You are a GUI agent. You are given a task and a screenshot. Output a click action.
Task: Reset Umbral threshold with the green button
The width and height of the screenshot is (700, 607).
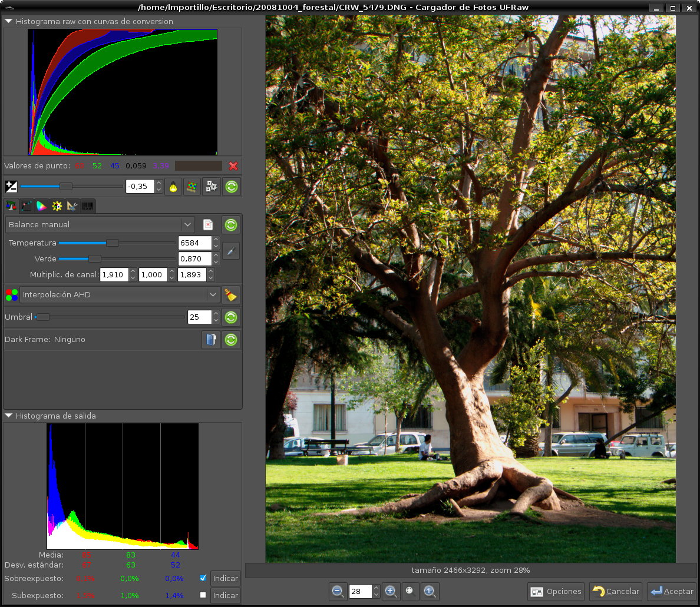pyautogui.click(x=231, y=317)
